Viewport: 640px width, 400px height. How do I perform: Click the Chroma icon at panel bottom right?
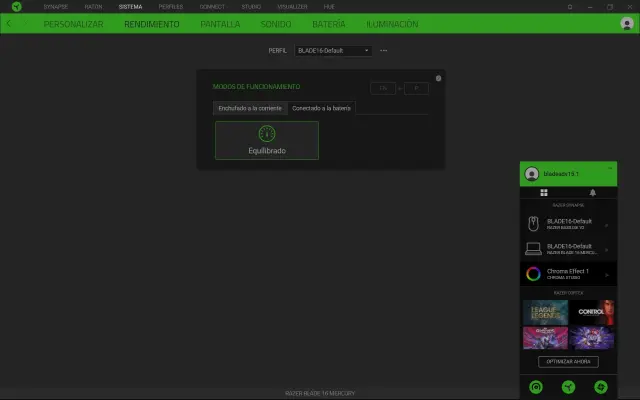pyautogui.click(x=600, y=386)
